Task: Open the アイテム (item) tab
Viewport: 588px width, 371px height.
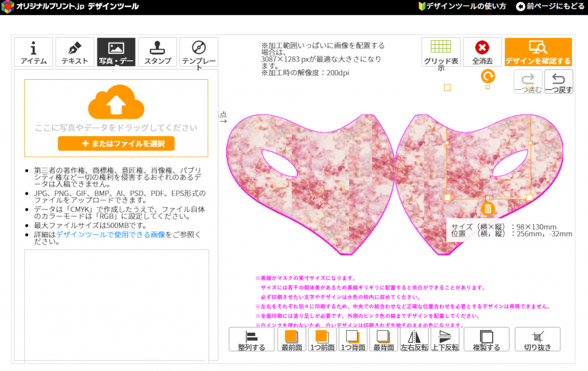Action: click(x=33, y=52)
